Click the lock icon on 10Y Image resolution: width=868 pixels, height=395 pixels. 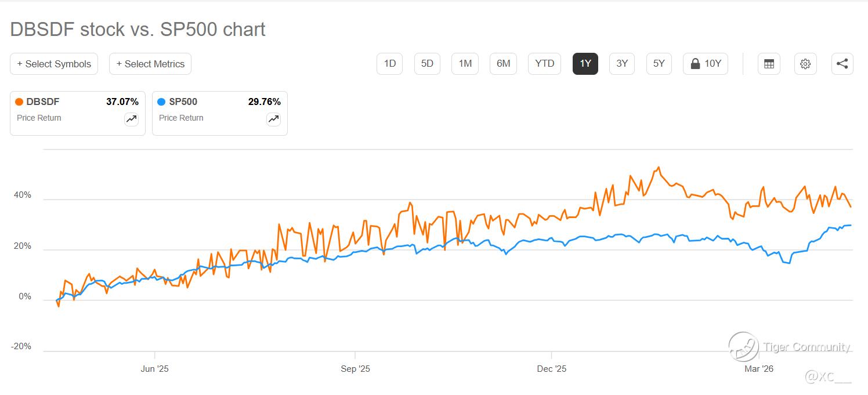coord(695,64)
